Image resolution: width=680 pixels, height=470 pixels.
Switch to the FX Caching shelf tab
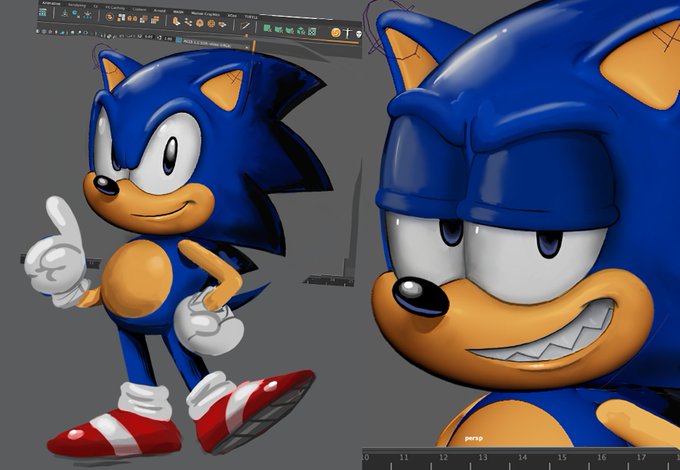[x=115, y=8]
